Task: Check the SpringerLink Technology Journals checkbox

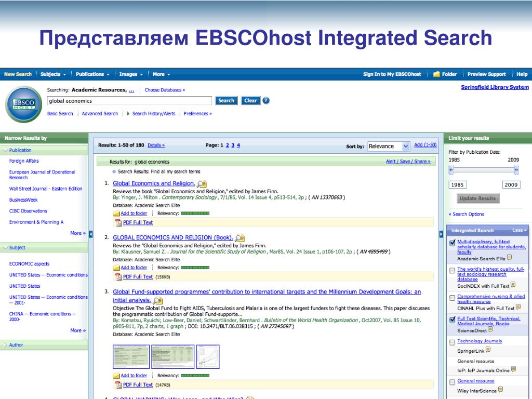Action: tap(453, 342)
